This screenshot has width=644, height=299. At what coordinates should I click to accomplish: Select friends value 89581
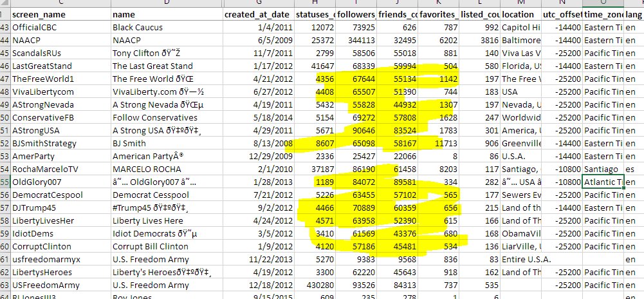point(398,182)
